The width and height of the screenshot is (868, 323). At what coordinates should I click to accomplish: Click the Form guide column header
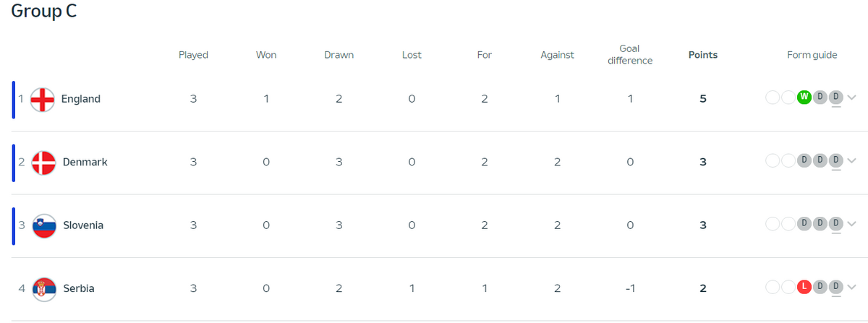[812, 55]
